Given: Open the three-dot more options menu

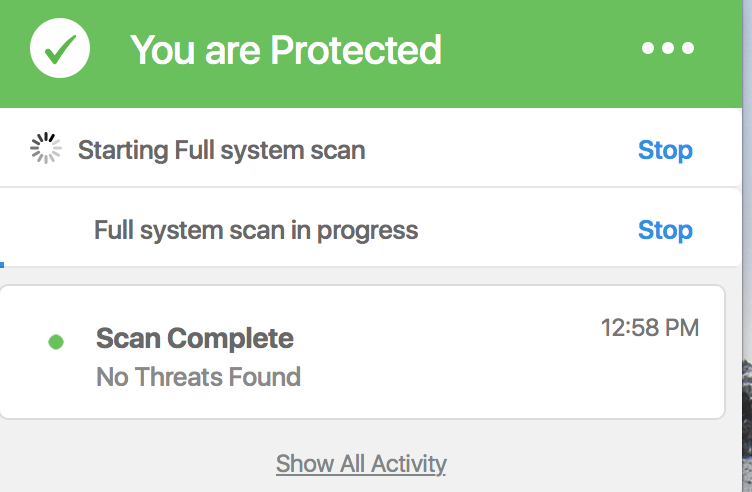Looking at the screenshot, I should [x=668, y=48].
